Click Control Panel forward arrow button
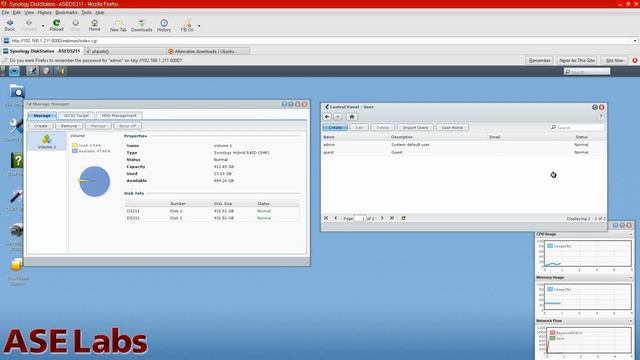This screenshot has width=640, height=360. click(x=338, y=117)
